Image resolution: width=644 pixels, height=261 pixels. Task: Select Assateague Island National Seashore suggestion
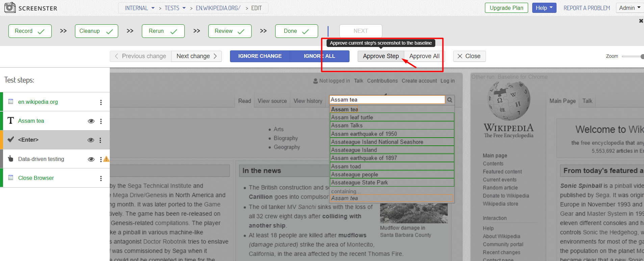[392, 142]
